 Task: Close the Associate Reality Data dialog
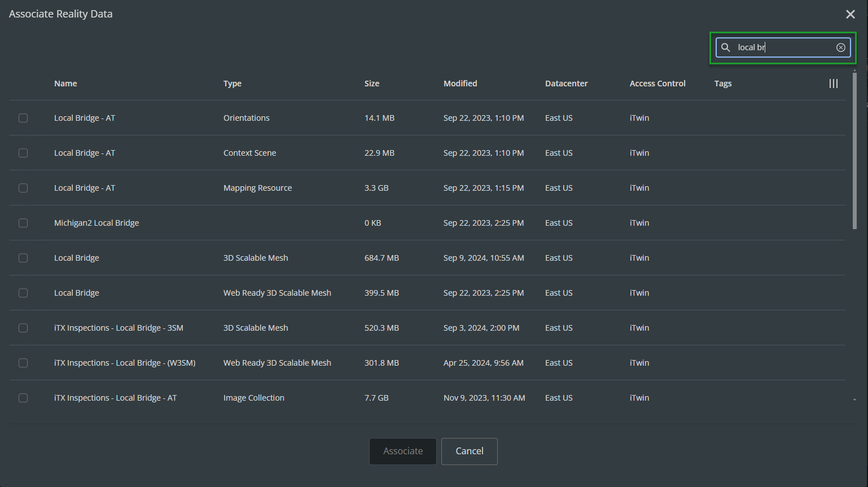(850, 14)
